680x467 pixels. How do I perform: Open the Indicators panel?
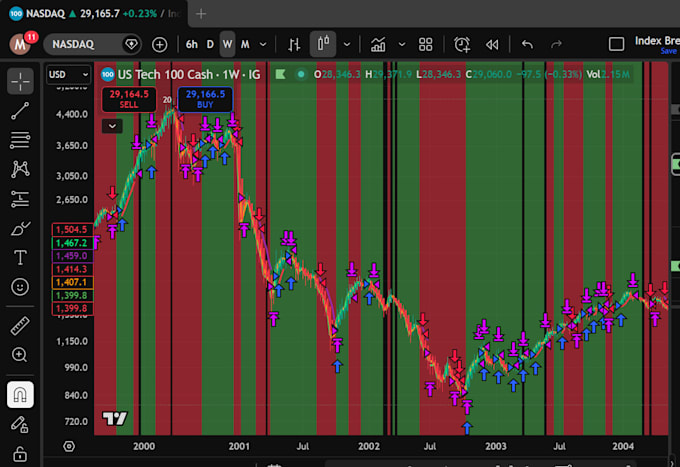378,44
